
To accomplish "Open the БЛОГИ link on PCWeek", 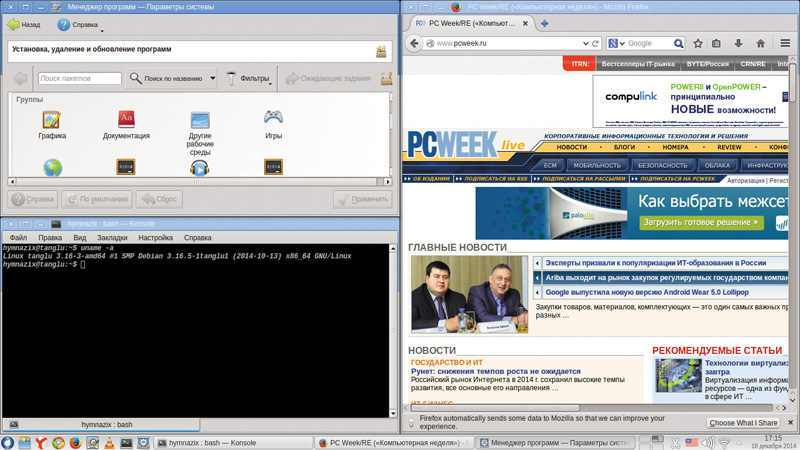I will (x=624, y=147).
